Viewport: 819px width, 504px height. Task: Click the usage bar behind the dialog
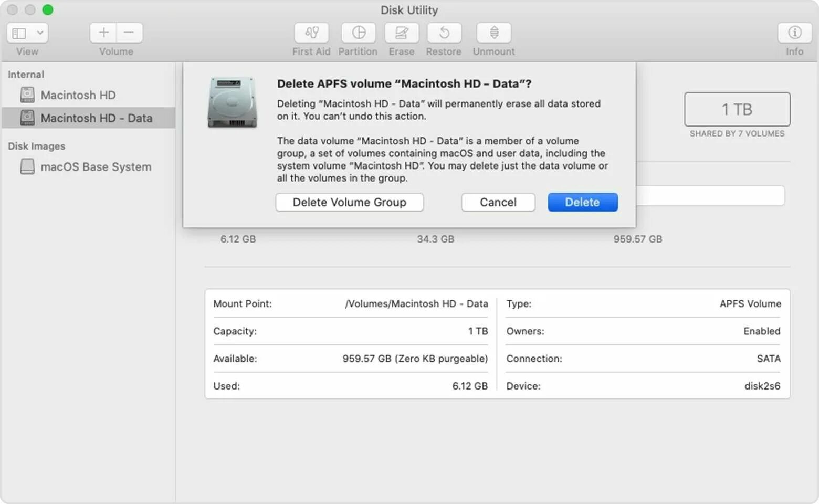point(710,196)
